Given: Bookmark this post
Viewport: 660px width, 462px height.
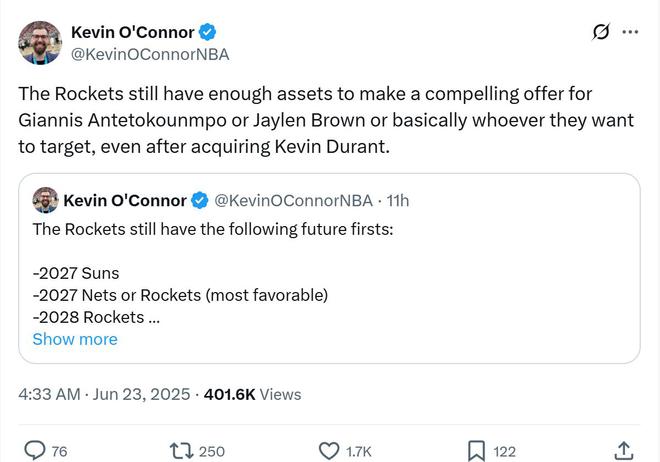Looking at the screenshot, I should [477, 451].
